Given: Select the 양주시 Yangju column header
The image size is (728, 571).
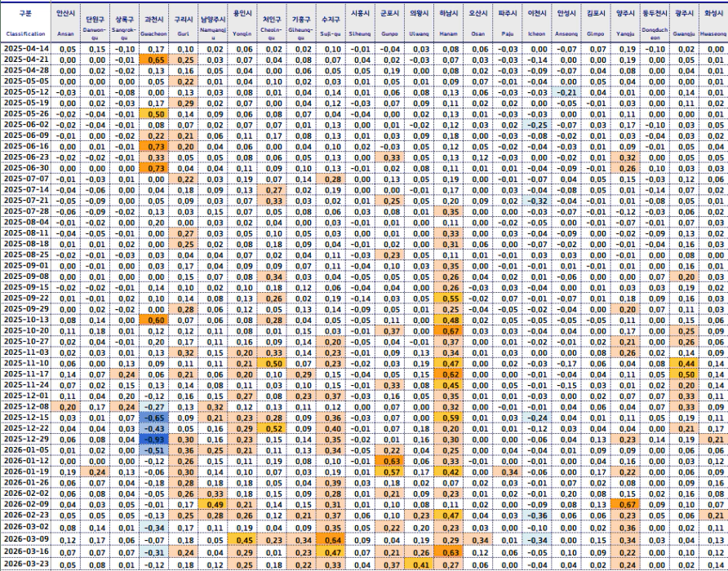Looking at the screenshot, I should pyautogui.click(x=625, y=23).
